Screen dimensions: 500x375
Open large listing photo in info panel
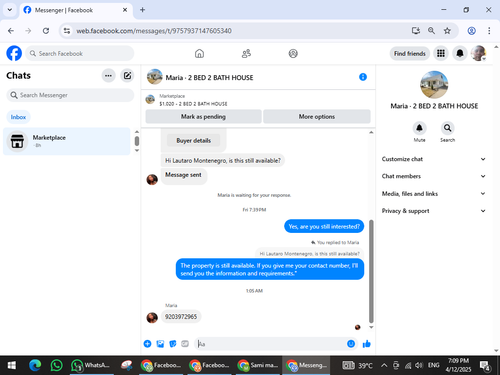tap(434, 85)
